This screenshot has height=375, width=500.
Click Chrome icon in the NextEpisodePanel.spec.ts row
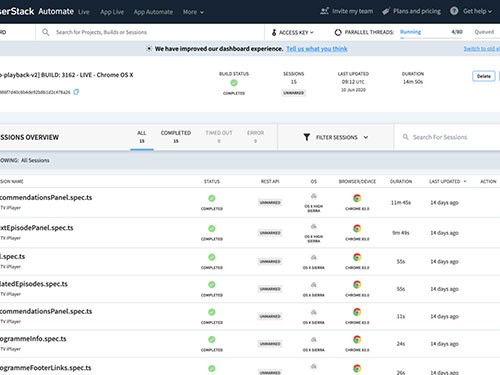point(357,229)
